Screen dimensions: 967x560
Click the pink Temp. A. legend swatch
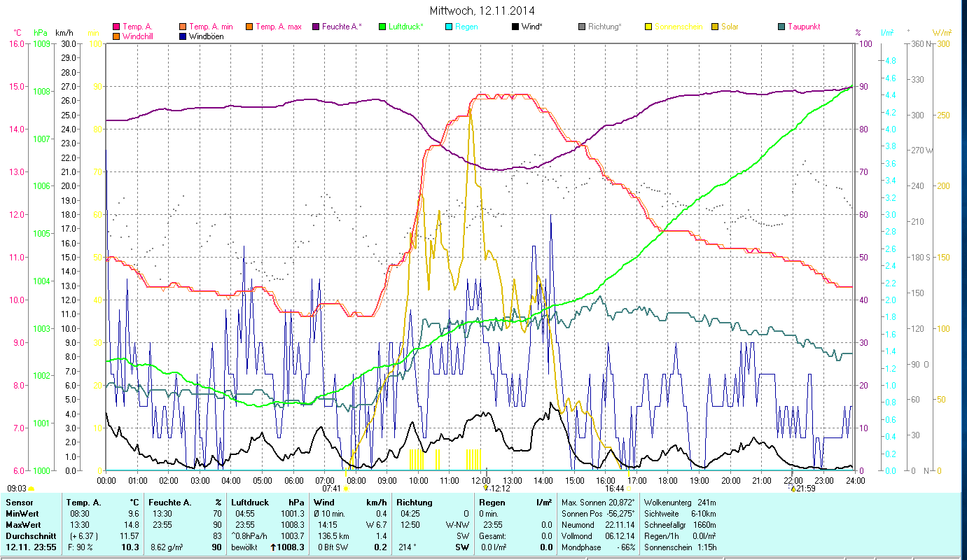click(x=116, y=27)
